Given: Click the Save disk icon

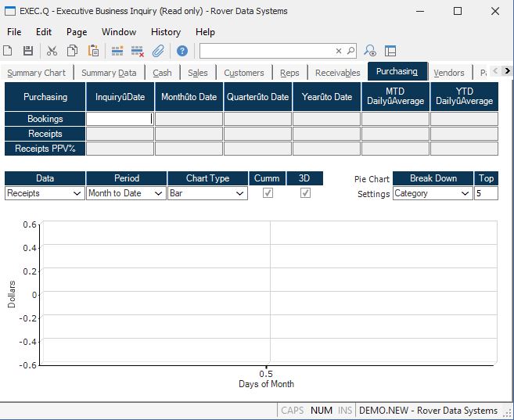Looking at the screenshot, I should coord(28,51).
